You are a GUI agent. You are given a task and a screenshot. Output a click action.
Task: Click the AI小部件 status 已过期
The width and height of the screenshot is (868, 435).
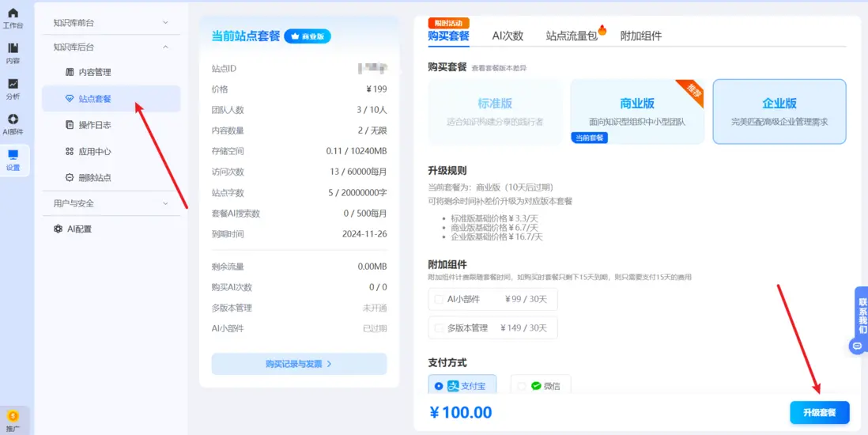point(375,328)
